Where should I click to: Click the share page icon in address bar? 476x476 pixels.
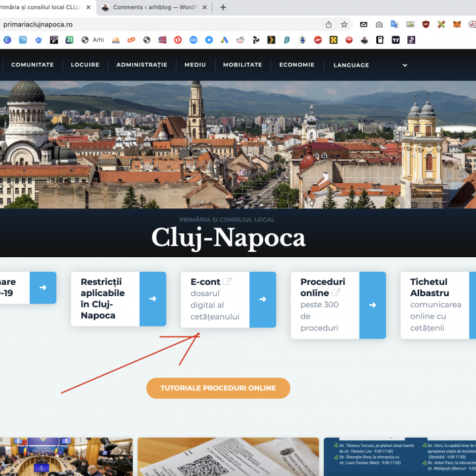pos(329,24)
